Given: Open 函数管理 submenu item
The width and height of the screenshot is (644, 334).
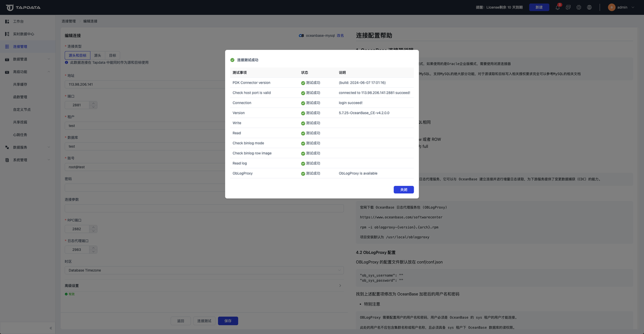Looking at the screenshot, I should click(20, 97).
